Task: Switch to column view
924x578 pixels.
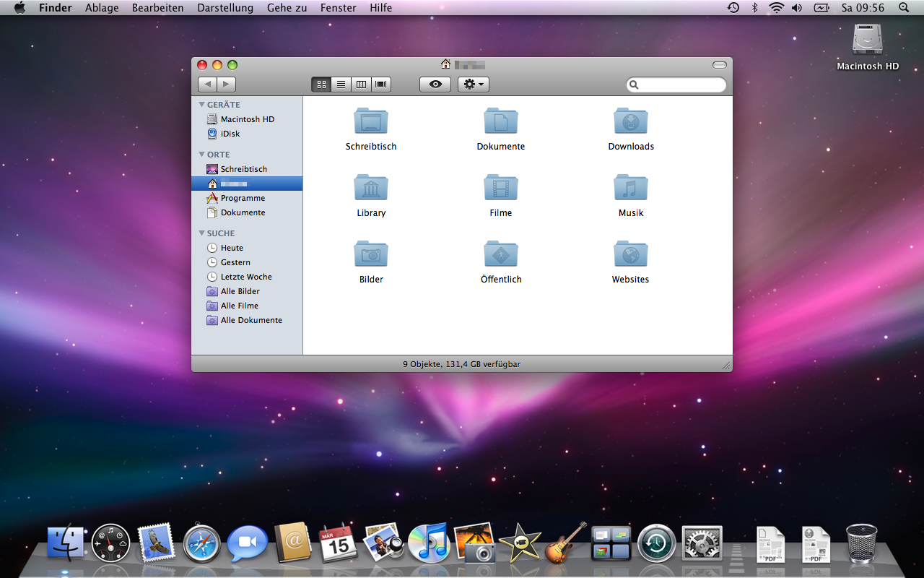Action: pyautogui.click(x=361, y=85)
